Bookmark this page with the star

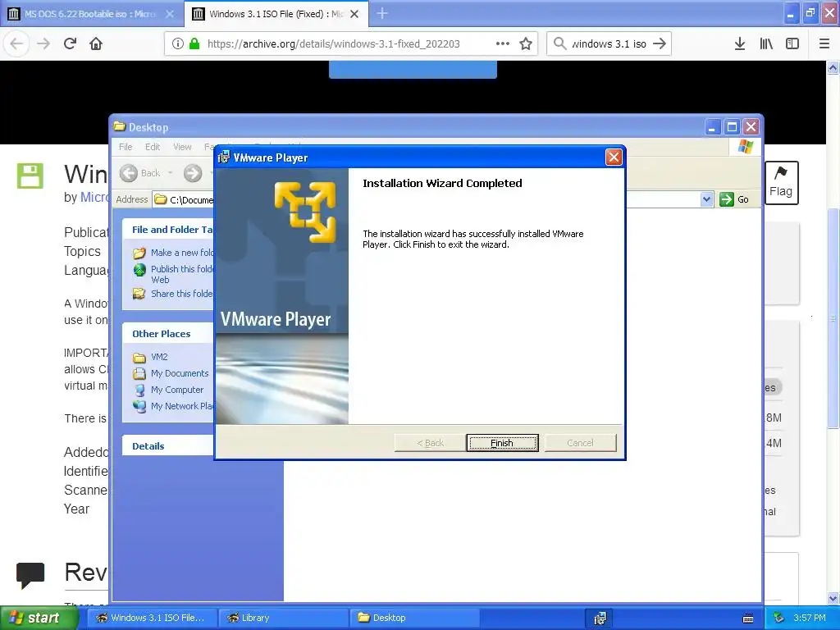[526, 44]
